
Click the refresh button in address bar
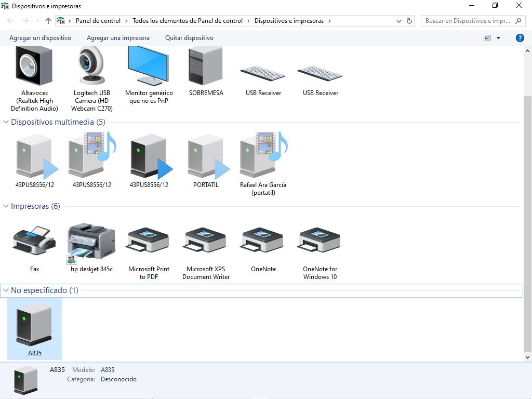pos(409,21)
